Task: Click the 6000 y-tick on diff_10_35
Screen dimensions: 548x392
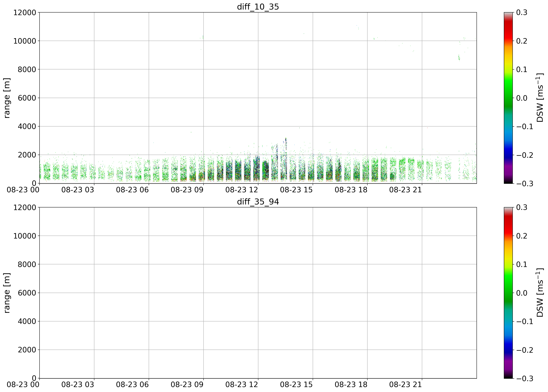Action: (27, 98)
